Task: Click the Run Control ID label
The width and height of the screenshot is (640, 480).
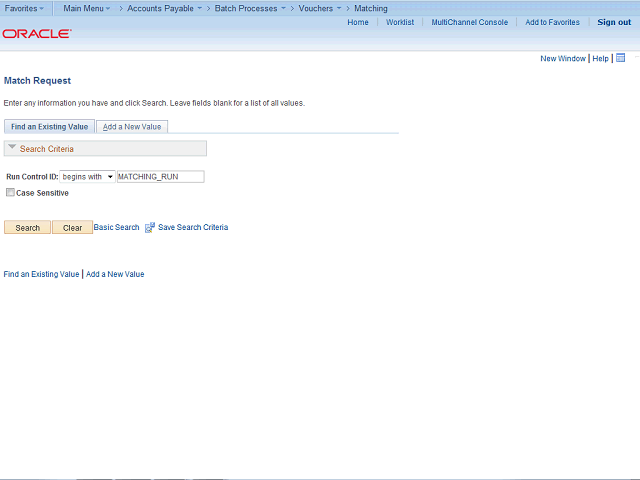Action: point(32,177)
